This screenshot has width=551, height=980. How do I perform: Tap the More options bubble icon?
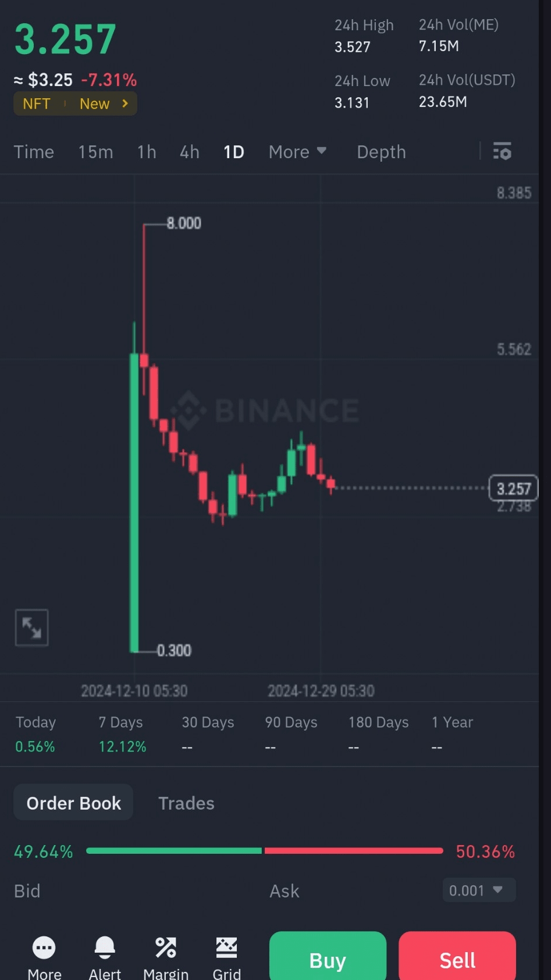[44, 948]
